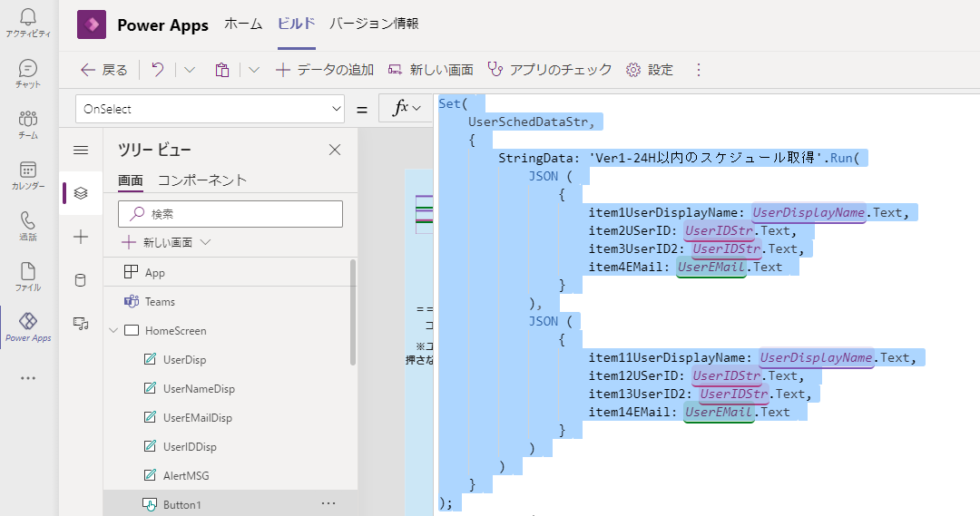The height and width of the screenshot is (516, 980).
Task: Collapse the HomeScreen tree node
Action: tap(113, 330)
